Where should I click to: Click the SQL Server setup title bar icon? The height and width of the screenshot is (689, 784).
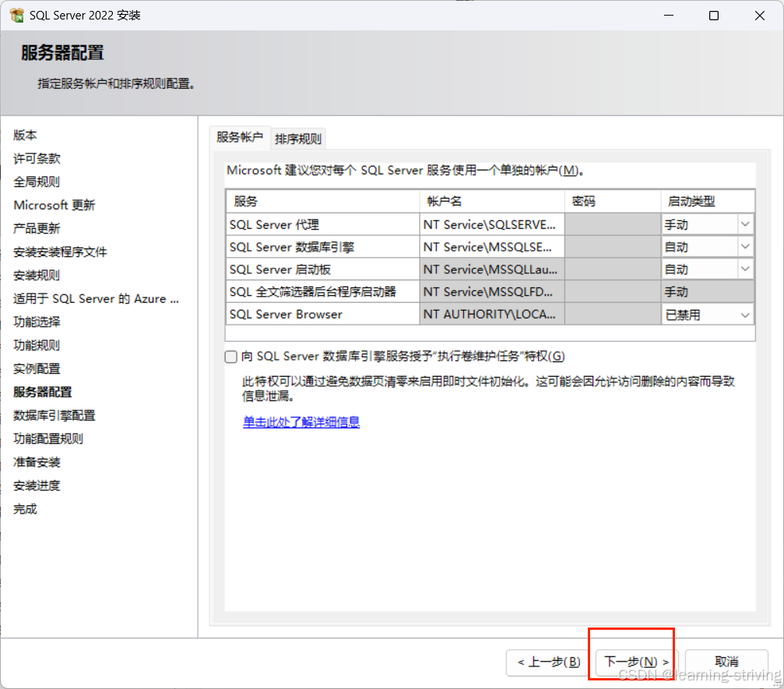point(16,16)
